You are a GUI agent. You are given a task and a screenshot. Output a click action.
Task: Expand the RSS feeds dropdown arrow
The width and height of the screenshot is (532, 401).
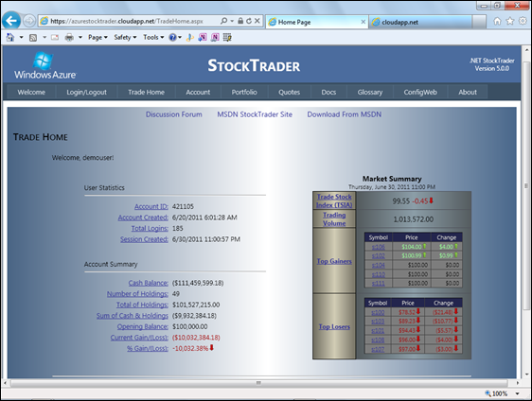pos(44,37)
